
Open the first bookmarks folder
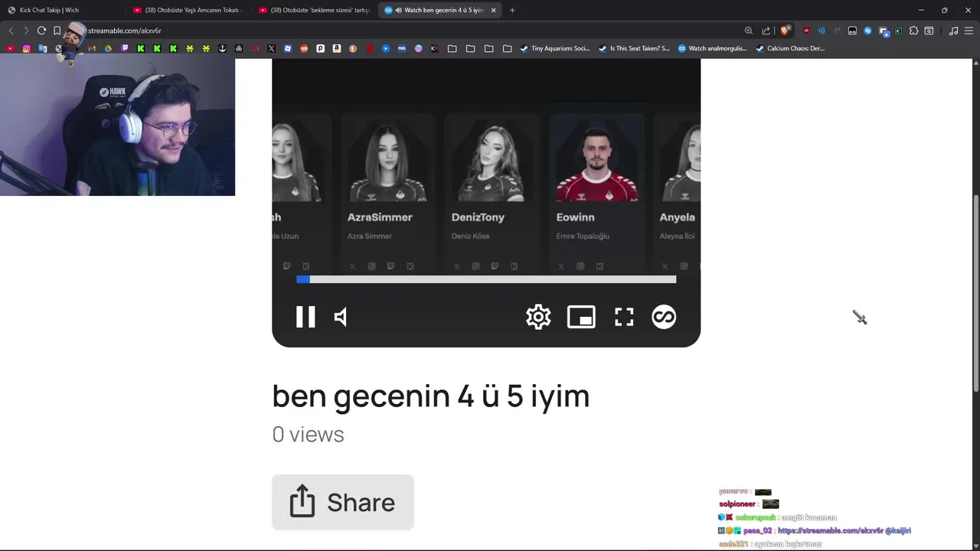452,48
